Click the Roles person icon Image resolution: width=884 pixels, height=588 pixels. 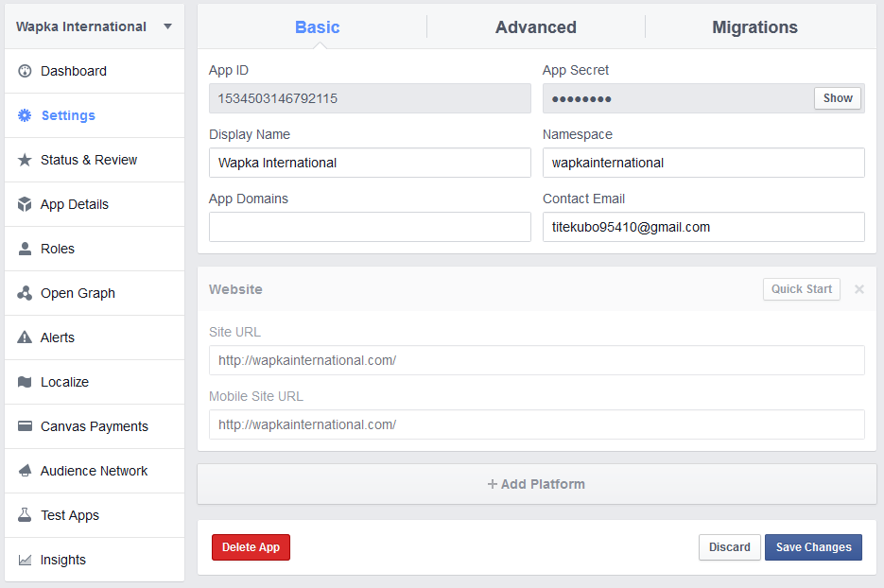click(x=25, y=249)
